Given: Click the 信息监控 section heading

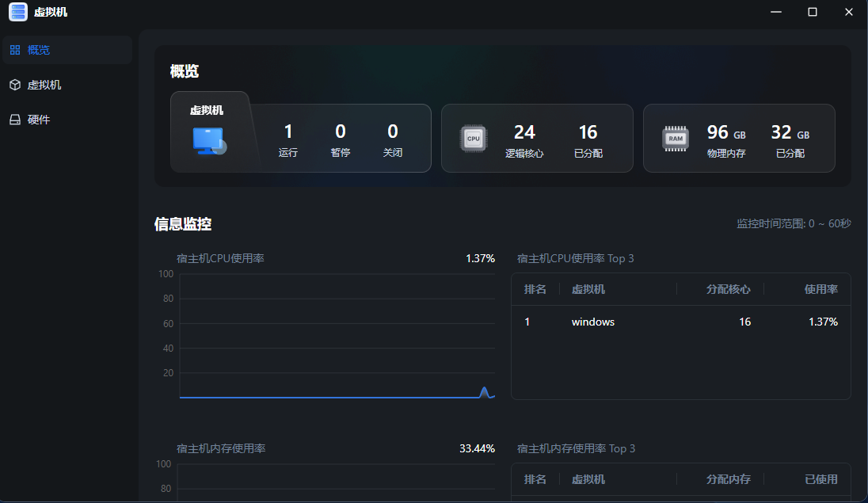Looking at the screenshot, I should [182, 224].
